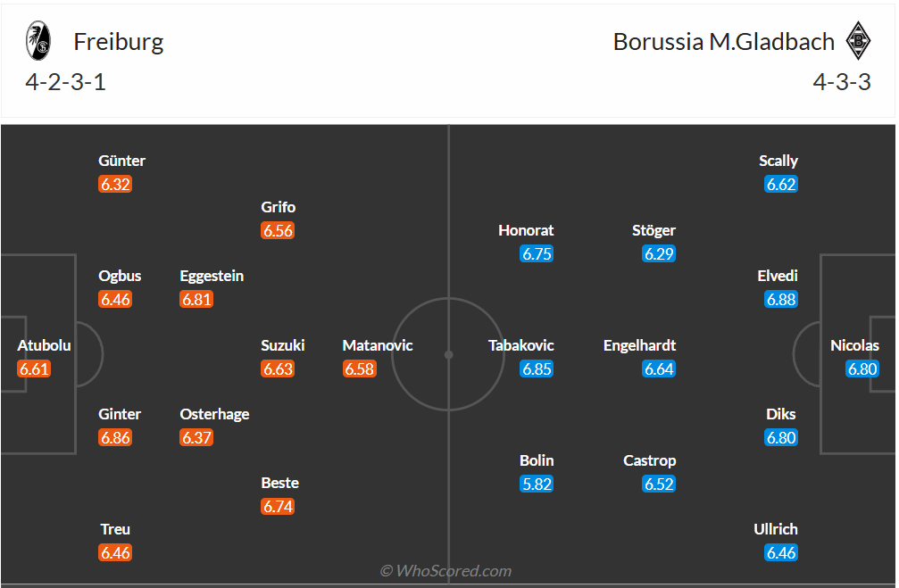Viewport: 899px width, 588px height.
Task: Select goalkeeper Nicolas's 6.80 rating badge
Action: pyautogui.click(x=862, y=369)
